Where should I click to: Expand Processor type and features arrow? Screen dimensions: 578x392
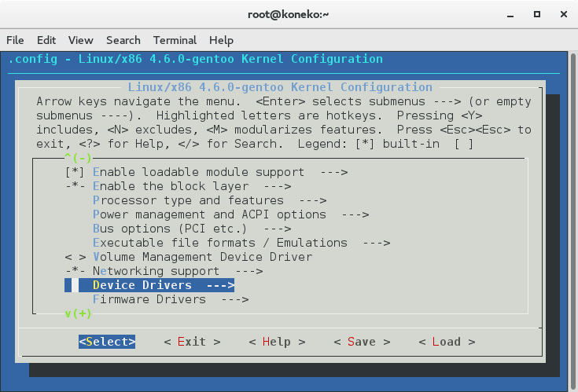tap(313, 200)
